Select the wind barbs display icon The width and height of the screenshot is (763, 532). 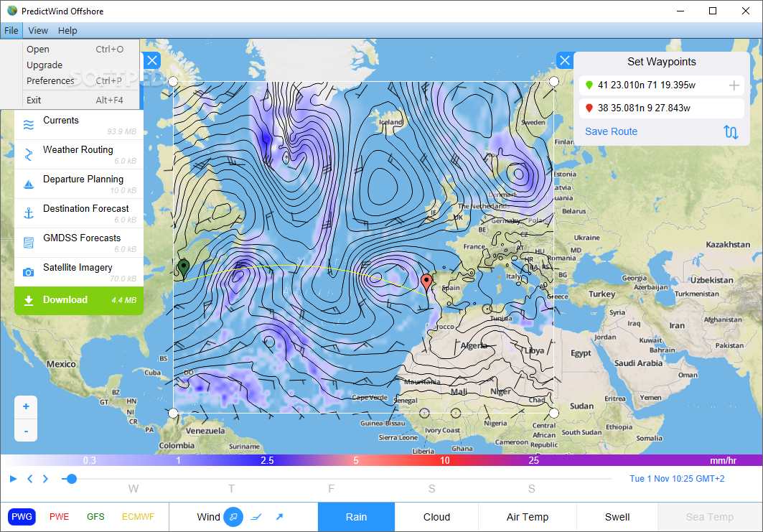tap(256, 517)
